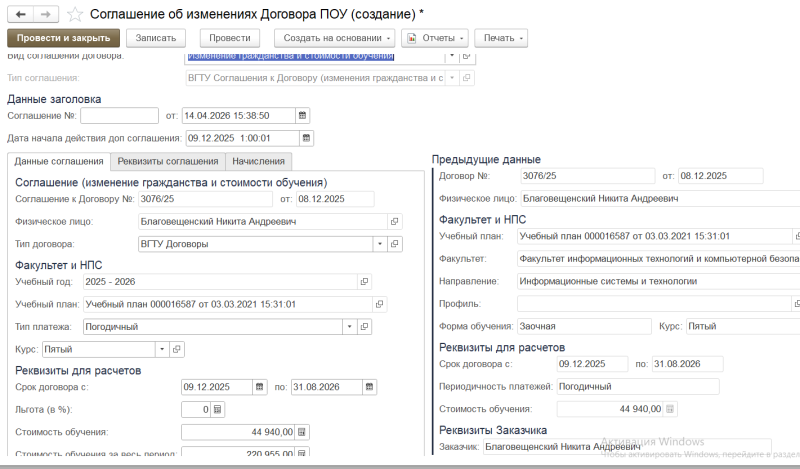Viewport: 800px width, 469px height.
Task: Click Провести и закрыть button
Action: point(63,38)
